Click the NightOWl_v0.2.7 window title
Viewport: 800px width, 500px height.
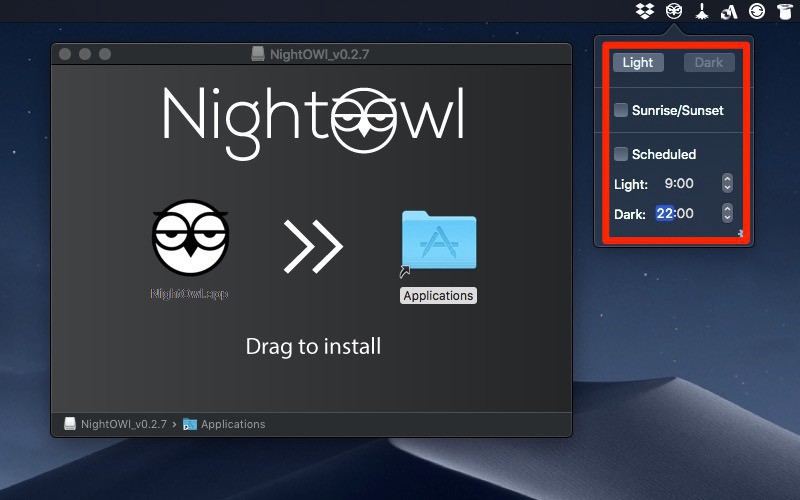coord(319,54)
